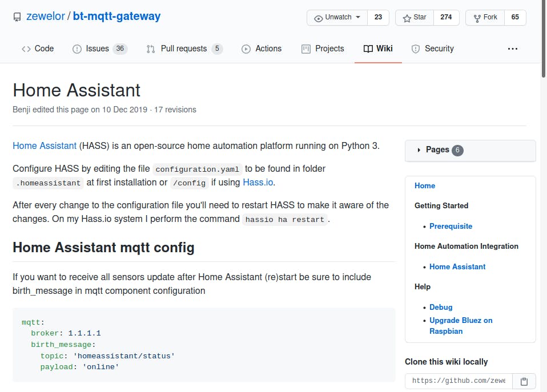The height and width of the screenshot is (392, 547).
Task: Open the three-dots more tabs menu
Action: [512, 49]
